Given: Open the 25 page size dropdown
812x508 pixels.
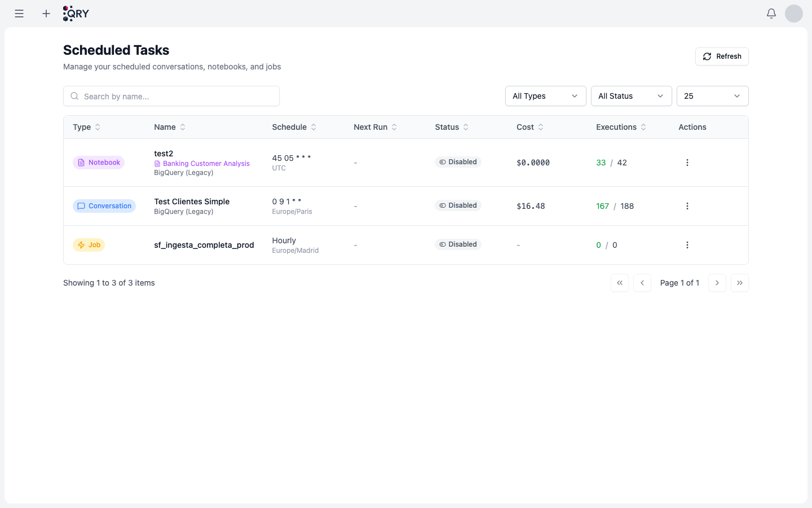Looking at the screenshot, I should tap(713, 96).
